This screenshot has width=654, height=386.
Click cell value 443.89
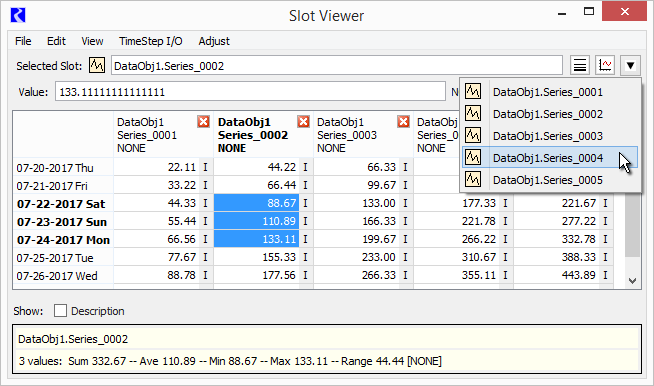[x=557, y=275]
